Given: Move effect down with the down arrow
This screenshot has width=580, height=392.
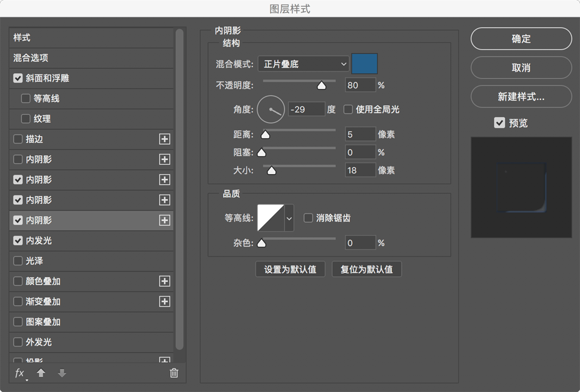Looking at the screenshot, I should point(62,373).
